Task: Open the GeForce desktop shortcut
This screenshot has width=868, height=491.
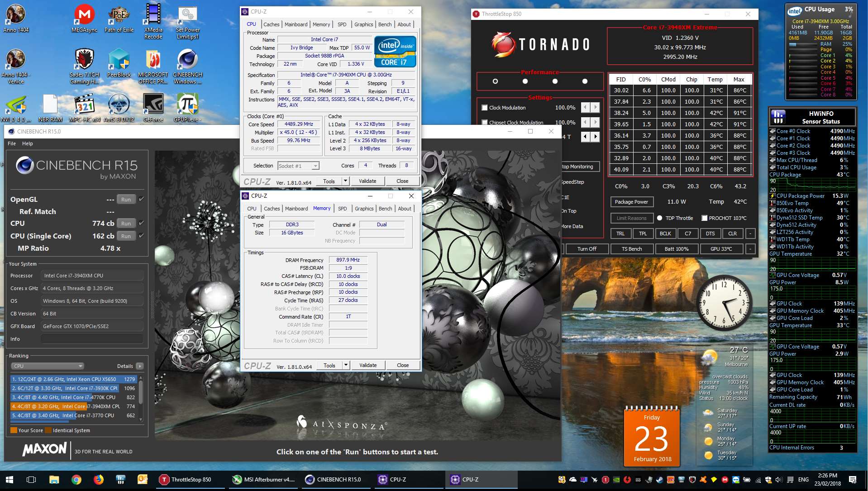Action: [153, 108]
